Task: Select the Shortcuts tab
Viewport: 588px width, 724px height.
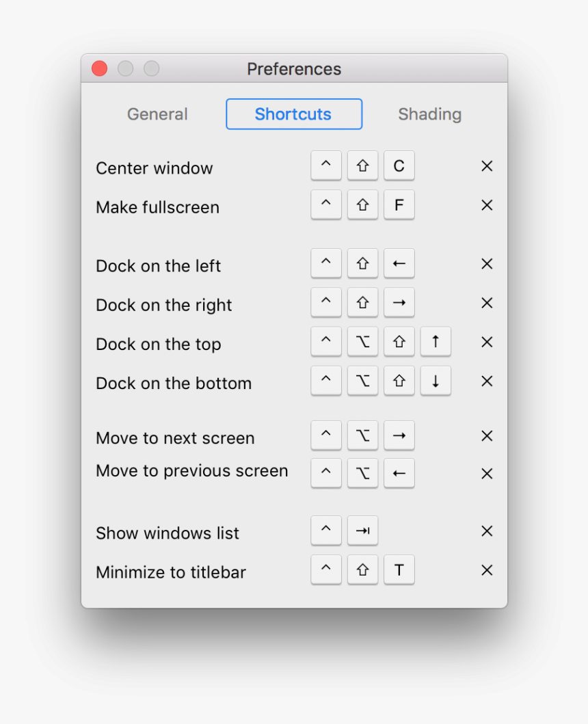Action: click(293, 114)
